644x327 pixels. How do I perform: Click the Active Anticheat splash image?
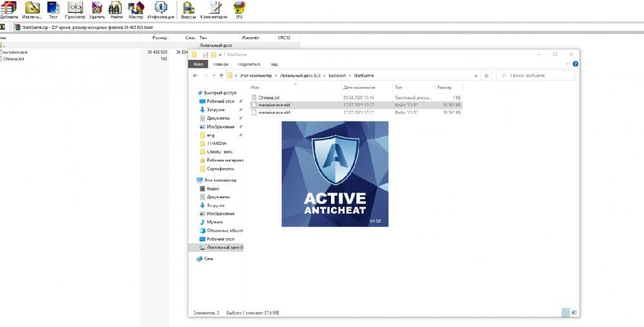click(335, 174)
